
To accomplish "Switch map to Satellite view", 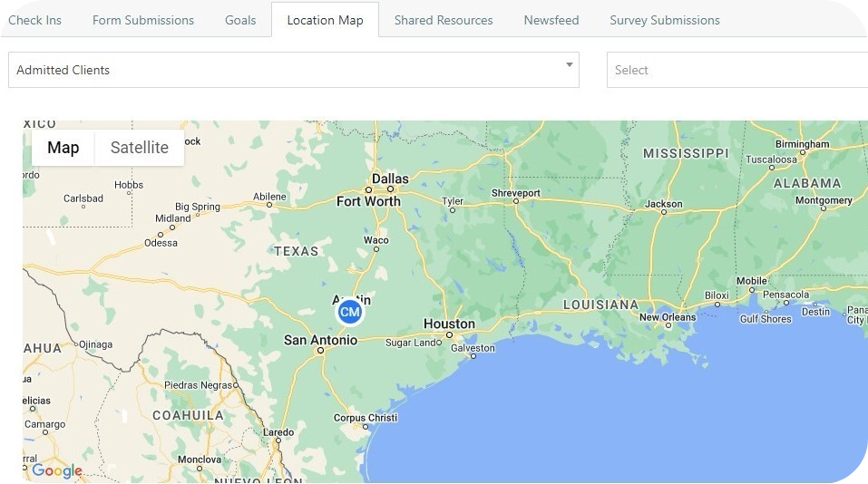I will [x=140, y=148].
